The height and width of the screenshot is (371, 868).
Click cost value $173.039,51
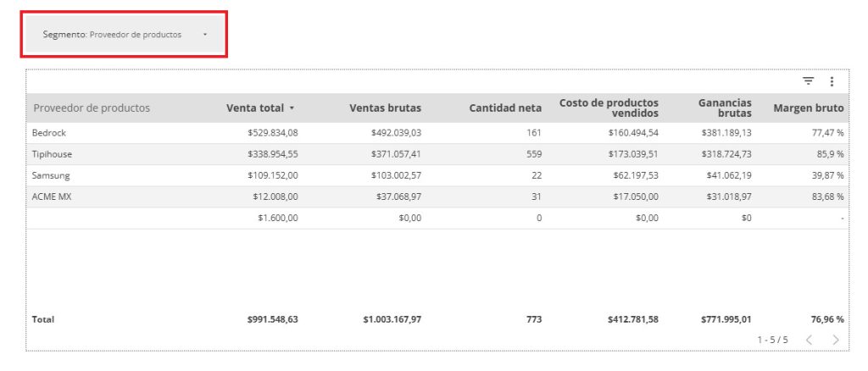pos(633,154)
